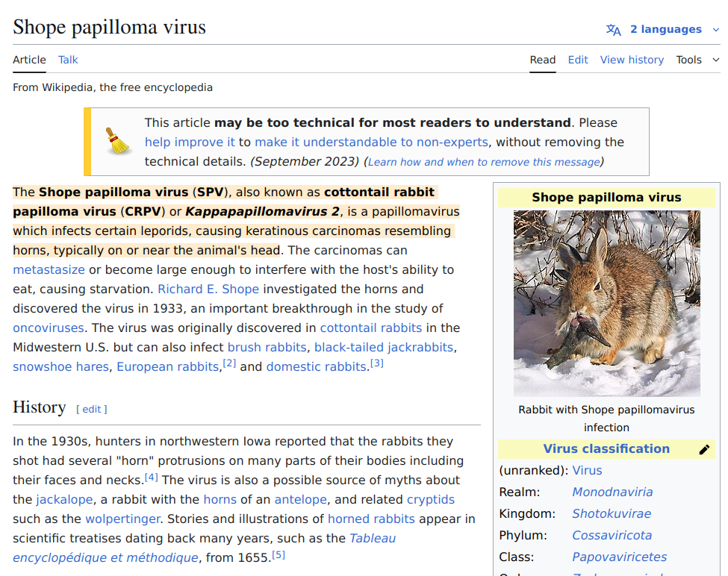Open the European rabbits link
Image resolution: width=728 pixels, height=576 pixels.
click(167, 367)
